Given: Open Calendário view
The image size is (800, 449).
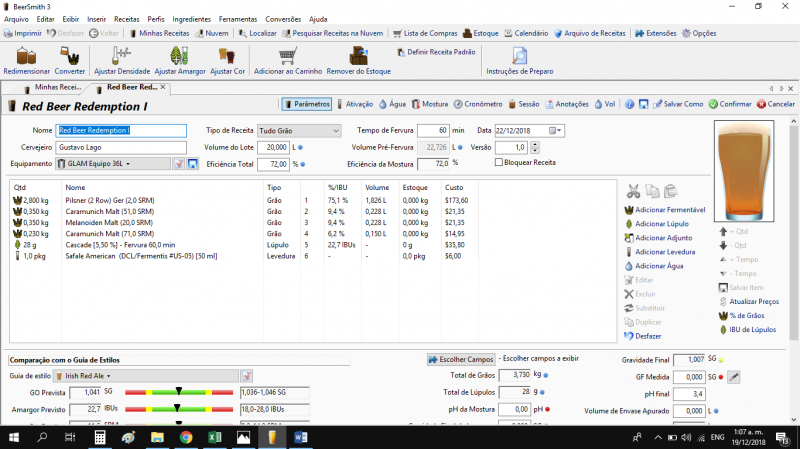Looking at the screenshot, I should [x=526, y=33].
